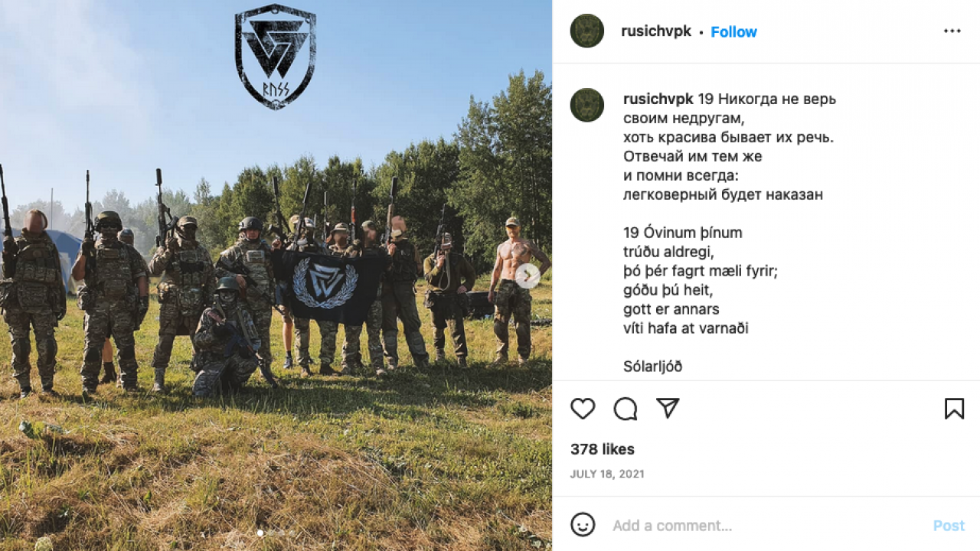Open comments via speech bubble icon
980x551 pixels.
[x=626, y=409]
